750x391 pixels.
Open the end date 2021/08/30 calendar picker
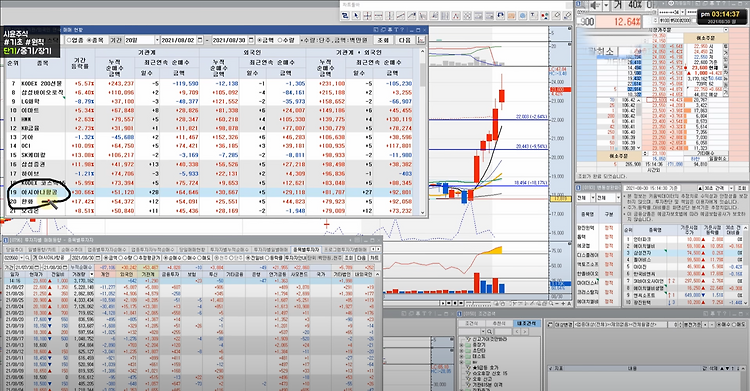251,40
